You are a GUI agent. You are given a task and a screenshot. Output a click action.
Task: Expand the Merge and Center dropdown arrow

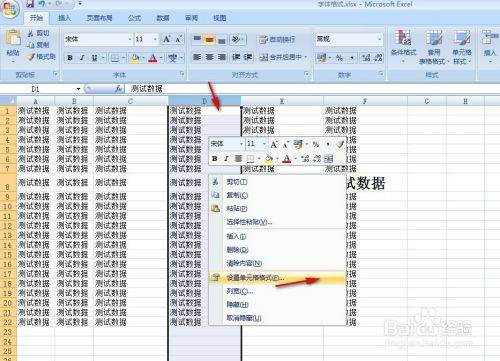coord(306,57)
